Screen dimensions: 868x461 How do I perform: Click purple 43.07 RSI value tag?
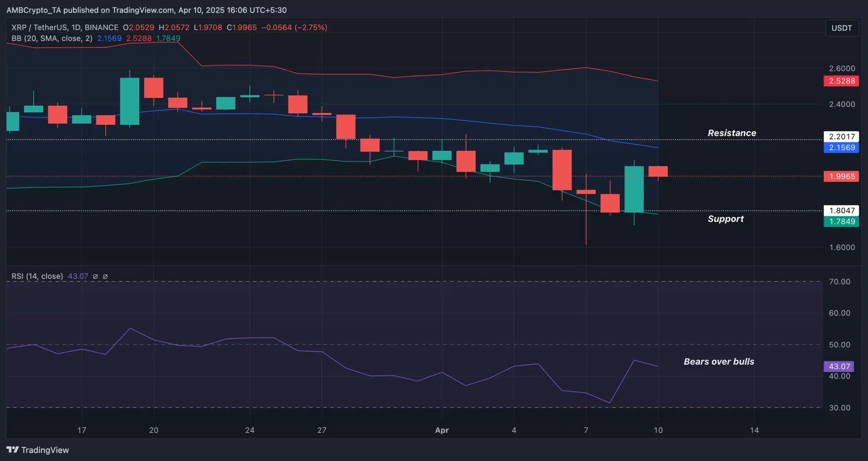[839, 366]
